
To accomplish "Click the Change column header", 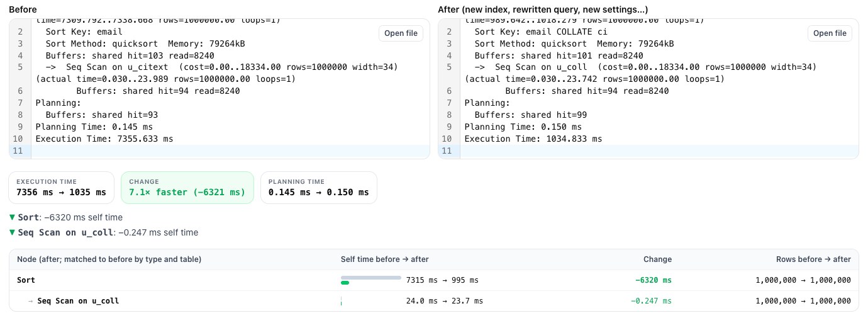I will point(657,259).
